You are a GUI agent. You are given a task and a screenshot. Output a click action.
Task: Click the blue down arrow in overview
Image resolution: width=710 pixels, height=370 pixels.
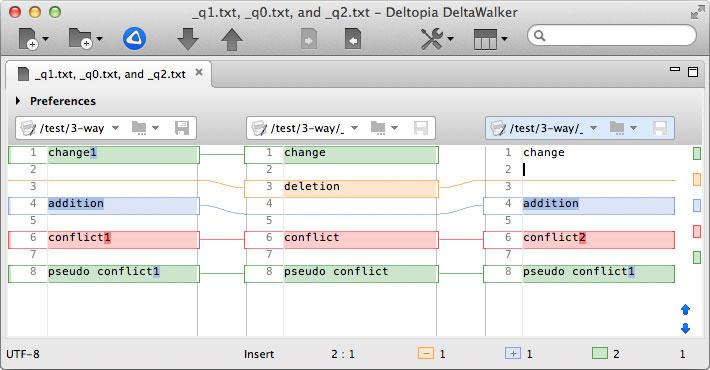coord(685,328)
